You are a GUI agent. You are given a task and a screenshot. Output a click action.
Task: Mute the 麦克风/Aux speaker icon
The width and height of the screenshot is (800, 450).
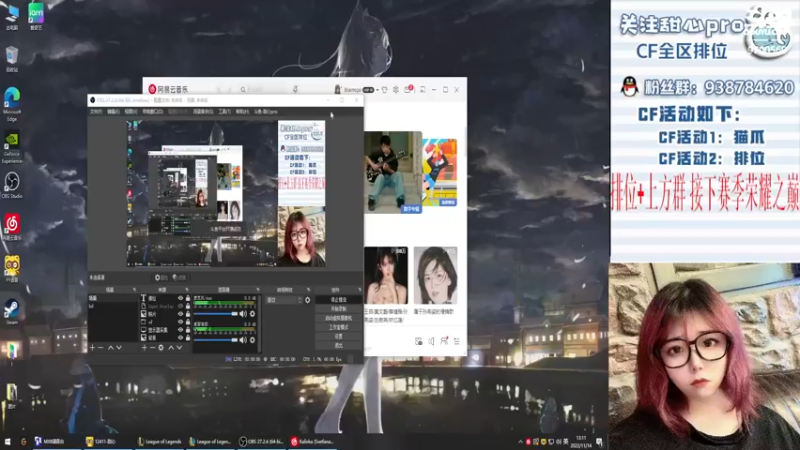(x=243, y=314)
